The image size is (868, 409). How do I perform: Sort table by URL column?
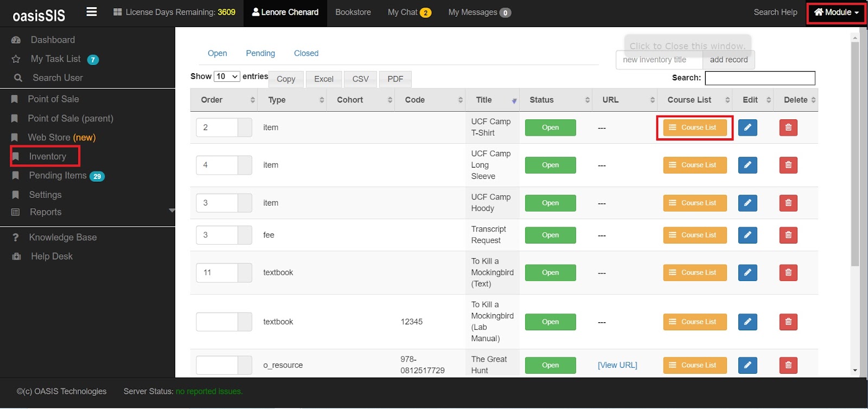(x=624, y=100)
